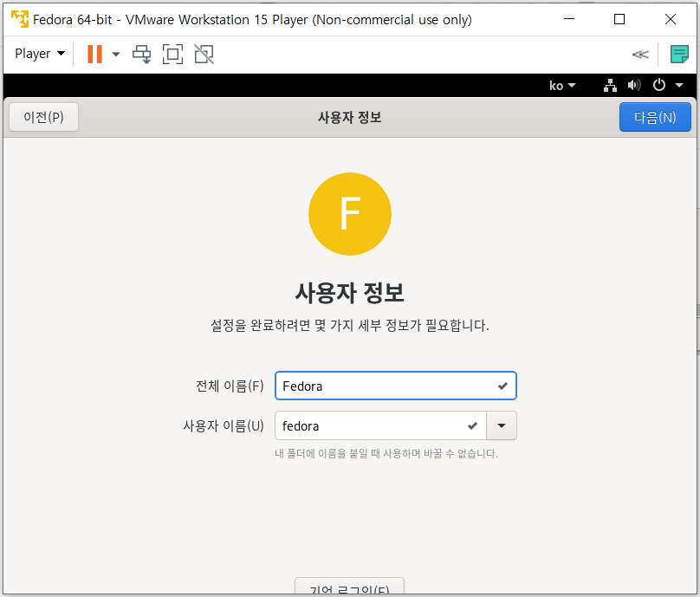
Task: Click the home folder naming hint text
Action: (x=386, y=454)
